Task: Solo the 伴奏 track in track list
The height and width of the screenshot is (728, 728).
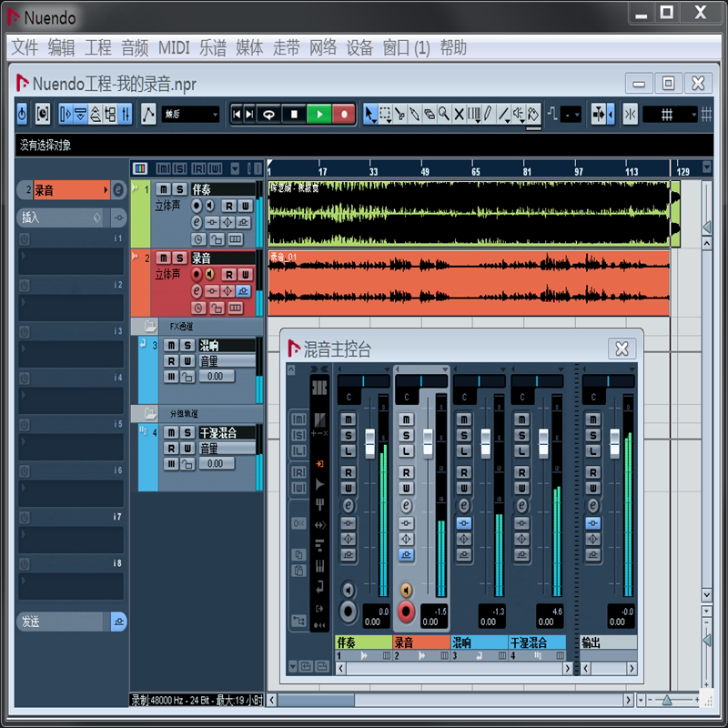Action: click(179, 189)
